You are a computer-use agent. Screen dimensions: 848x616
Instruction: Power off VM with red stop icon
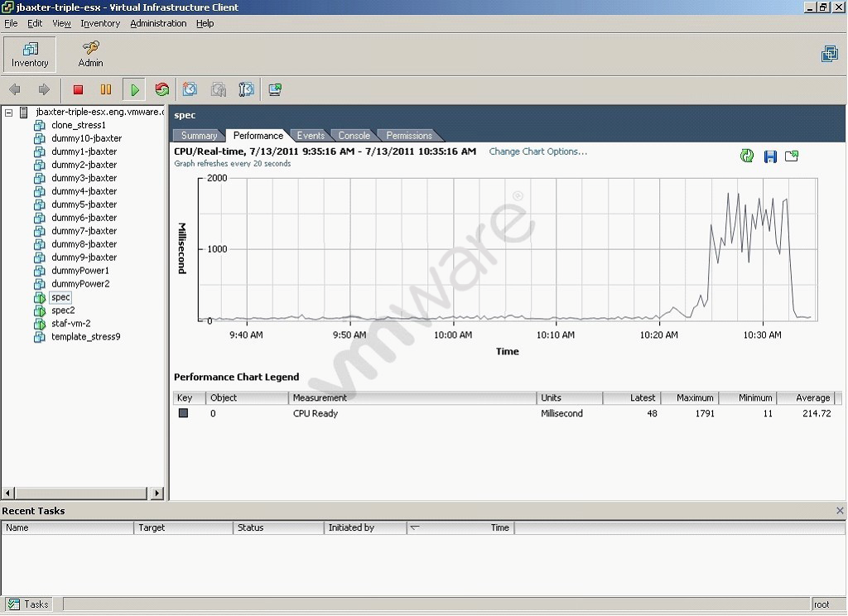point(78,89)
